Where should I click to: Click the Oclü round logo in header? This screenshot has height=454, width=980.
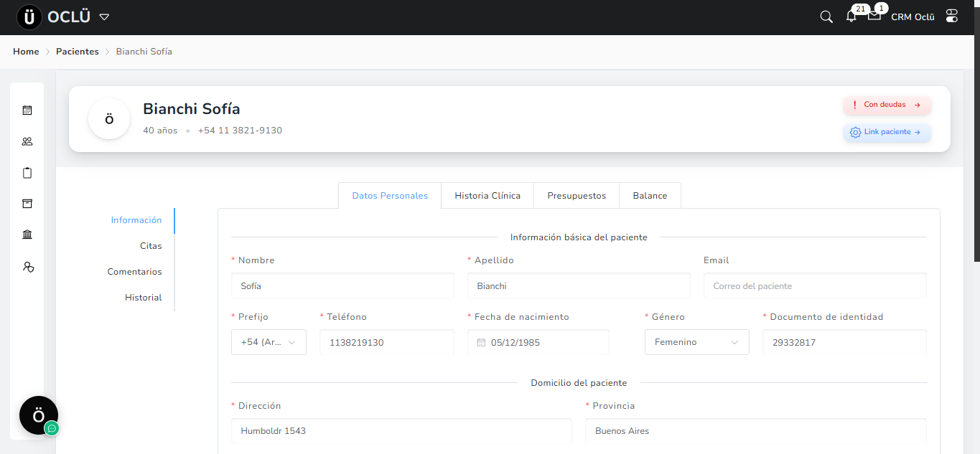[29, 17]
